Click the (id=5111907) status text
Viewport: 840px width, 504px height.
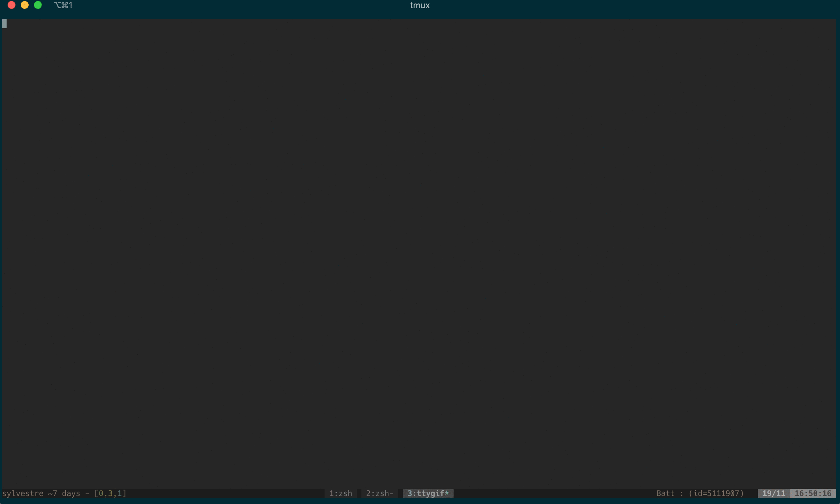(716, 493)
